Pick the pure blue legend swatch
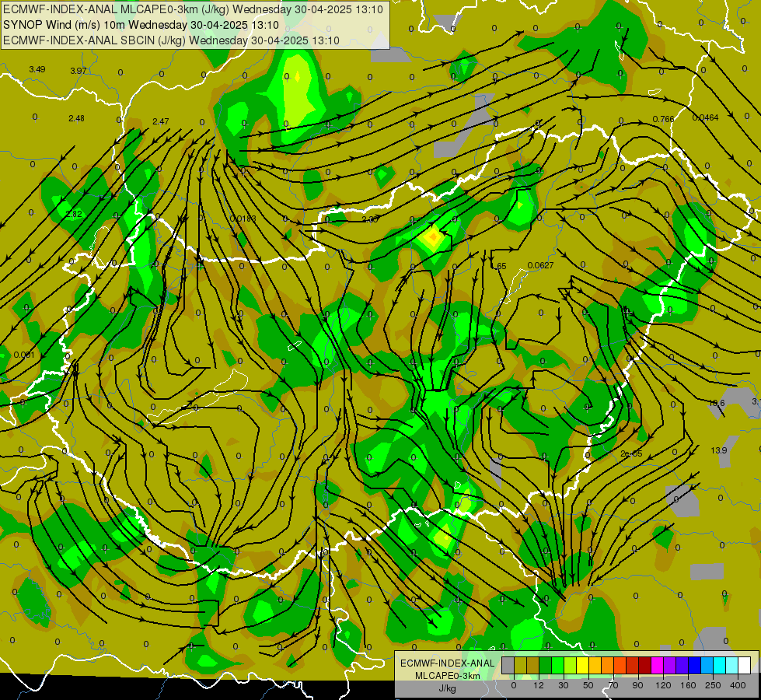The image size is (761, 700). [694, 665]
